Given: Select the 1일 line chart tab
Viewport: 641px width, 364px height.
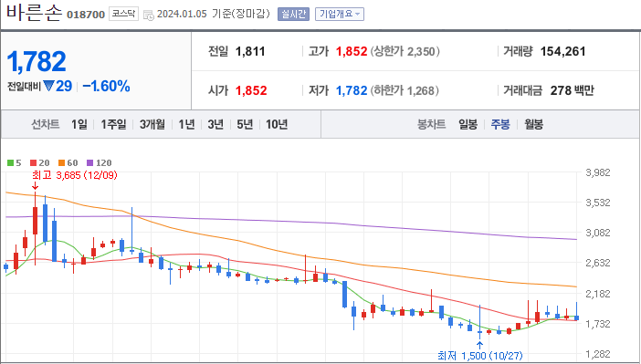Looking at the screenshot, I should [79, 124].
